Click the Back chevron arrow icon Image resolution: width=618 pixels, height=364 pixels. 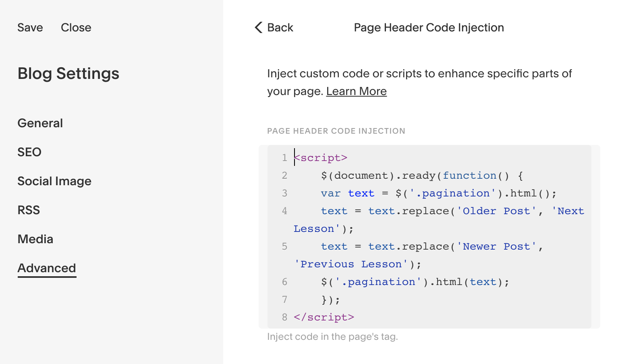[259, 27]
